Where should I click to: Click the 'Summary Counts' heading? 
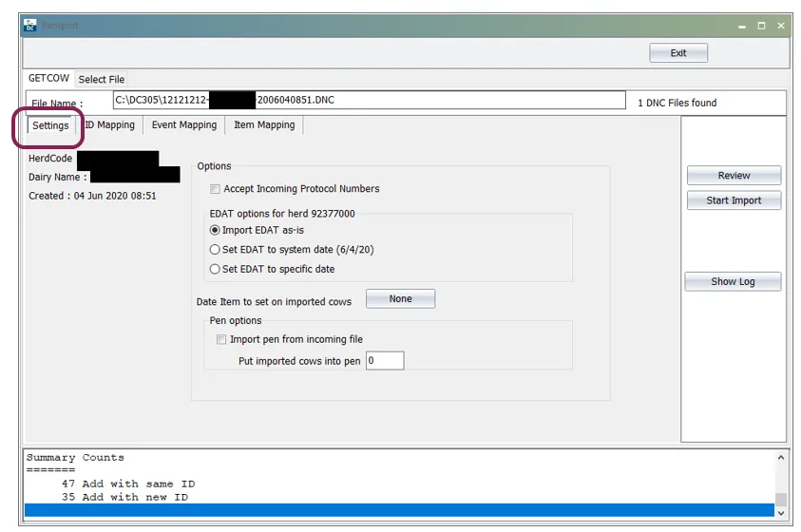[x=75, y=458]
